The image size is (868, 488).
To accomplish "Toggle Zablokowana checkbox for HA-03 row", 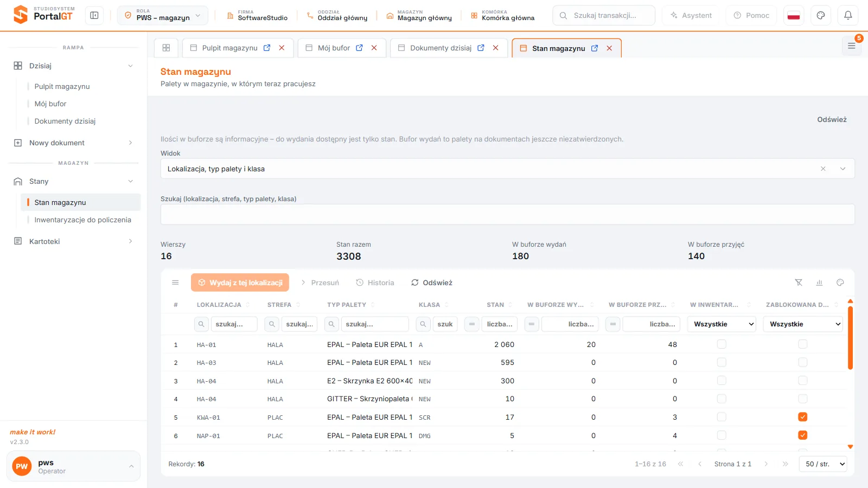I will [x=803, y=362].
